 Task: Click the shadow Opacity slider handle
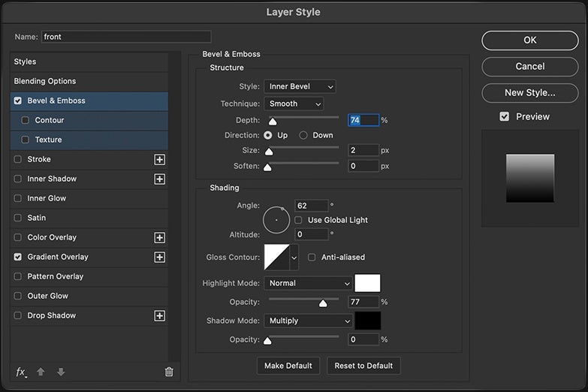point(267,341)
